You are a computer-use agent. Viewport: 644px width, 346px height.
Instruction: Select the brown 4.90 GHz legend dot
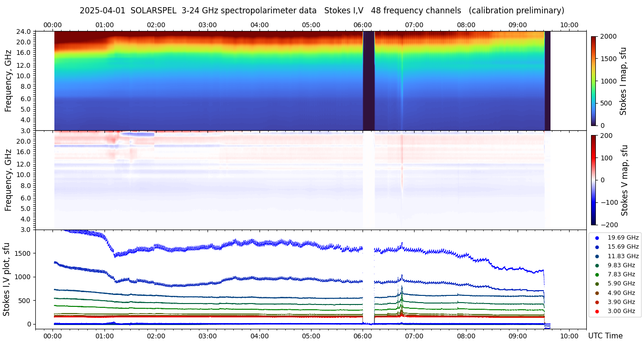click(597, 293)
